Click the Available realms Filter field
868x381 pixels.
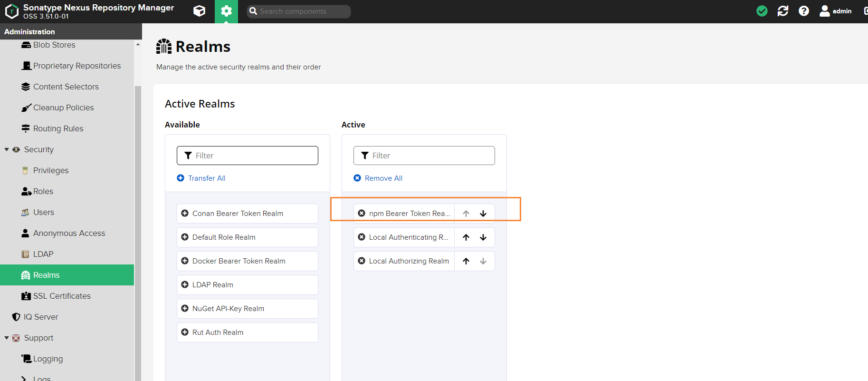point(248,156)
